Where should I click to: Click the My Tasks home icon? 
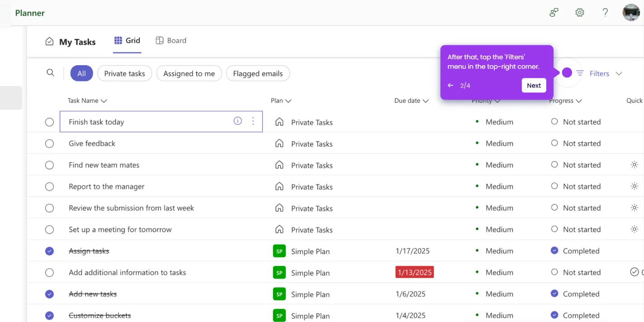[x=49, y=42]
